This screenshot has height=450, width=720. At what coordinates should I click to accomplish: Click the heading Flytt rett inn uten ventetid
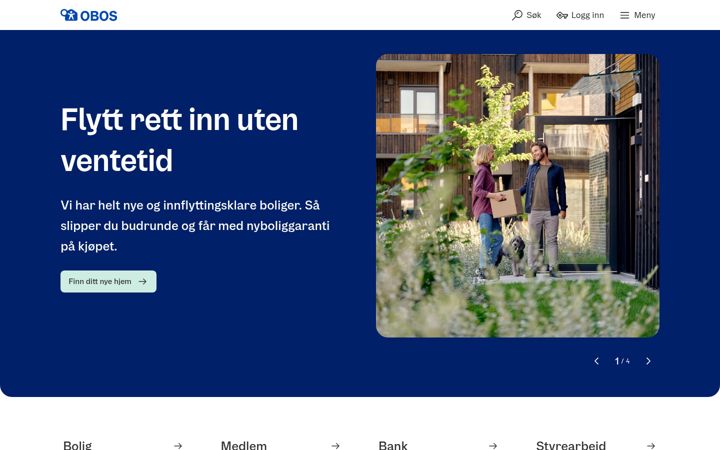(180, 140)
